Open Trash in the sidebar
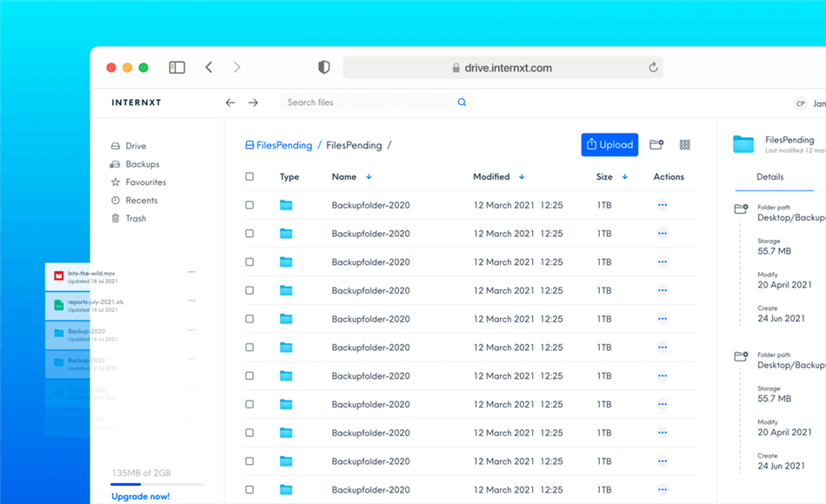This screenshot has height=504, width=826. (x=129, y=218)
